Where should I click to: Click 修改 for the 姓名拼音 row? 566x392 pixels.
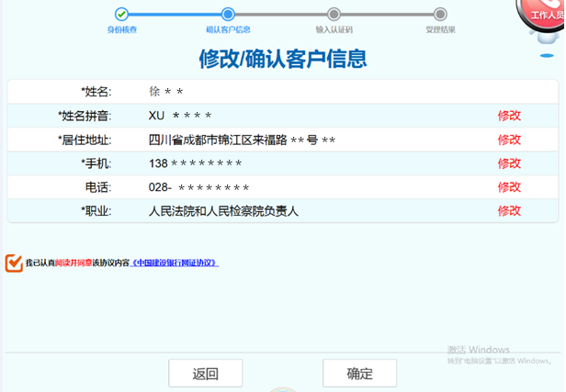(x=509, y=116)
